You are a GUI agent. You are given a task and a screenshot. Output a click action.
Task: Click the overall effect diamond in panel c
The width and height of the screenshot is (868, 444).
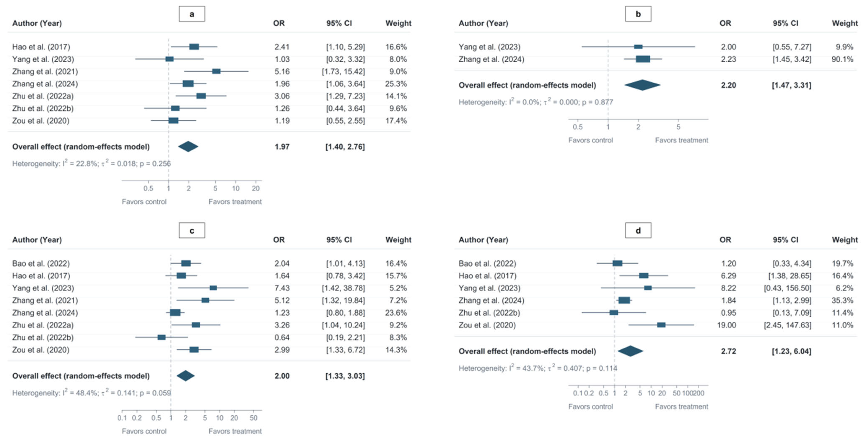click(186, 376)
